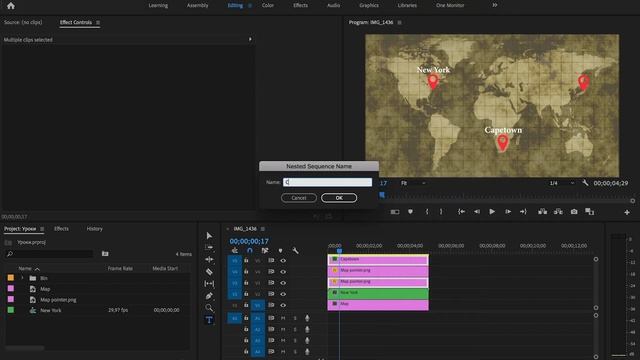Enable voice-over record on A1
Screen dimensions: 640x360
[x=307, y=318]
